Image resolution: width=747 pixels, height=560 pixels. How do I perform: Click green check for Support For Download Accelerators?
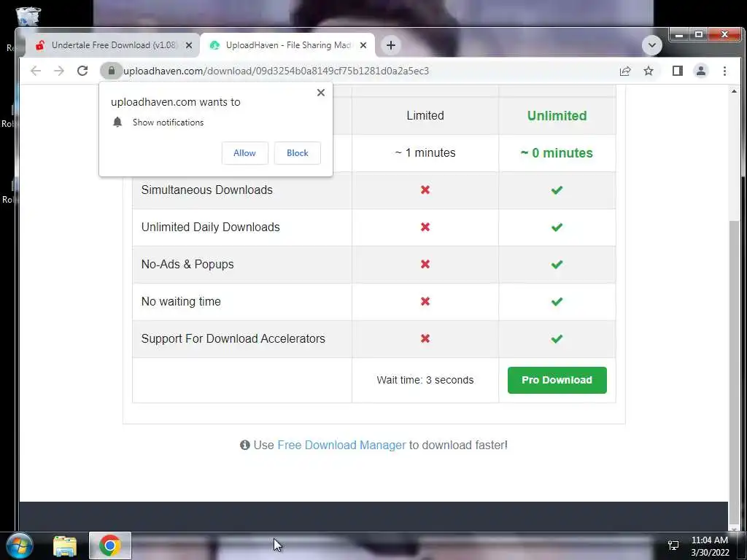pyautogui.click(x=557, y=338)
